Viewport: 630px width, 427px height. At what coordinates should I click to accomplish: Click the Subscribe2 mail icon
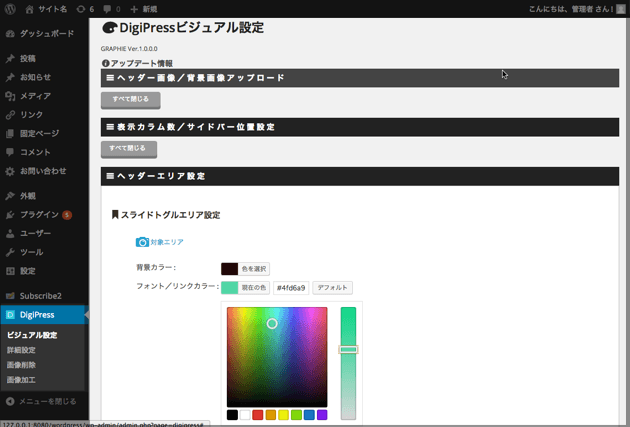click(10, 296)
